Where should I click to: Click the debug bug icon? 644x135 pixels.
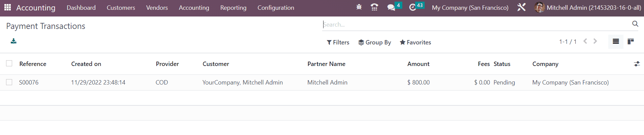tap(359, 7)
